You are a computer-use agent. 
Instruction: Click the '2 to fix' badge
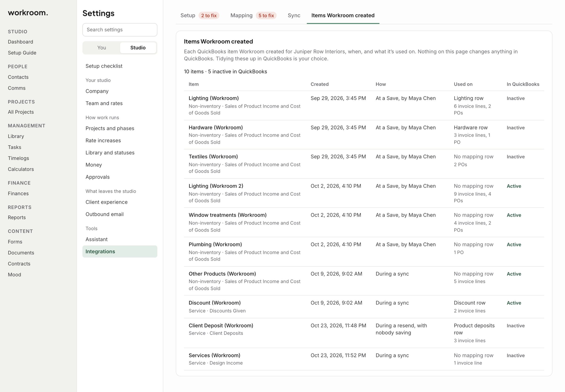[209, 16]
